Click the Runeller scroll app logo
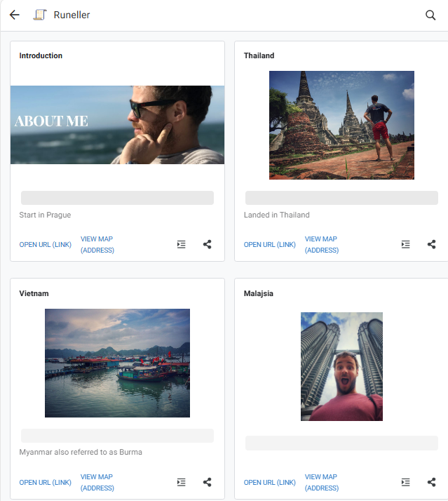Image resolution: width=448 pixels, height=501 pixels. click(x=40, y=15)
